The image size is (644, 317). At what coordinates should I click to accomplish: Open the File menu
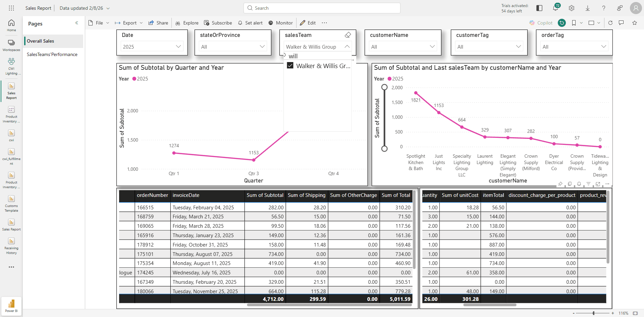[99, 23]
